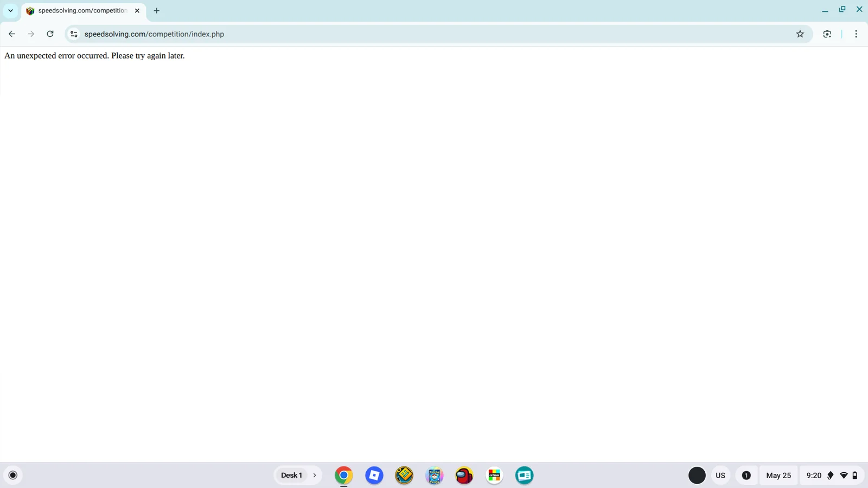This screenshot has height=488, width=868.
Task: Open a new tab with the plus button
Action: [157, 10]
